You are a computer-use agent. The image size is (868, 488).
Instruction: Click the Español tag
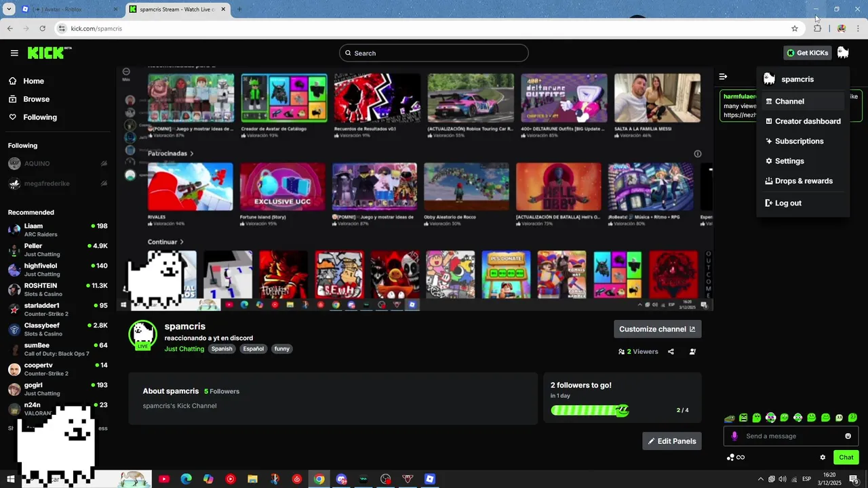pyautogui.click(x=254, y=349)
